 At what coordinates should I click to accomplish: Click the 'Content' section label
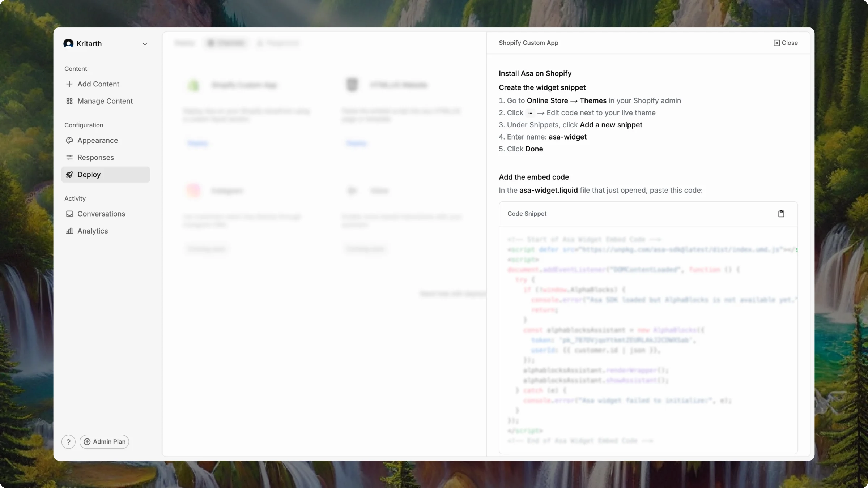[76, 69]
